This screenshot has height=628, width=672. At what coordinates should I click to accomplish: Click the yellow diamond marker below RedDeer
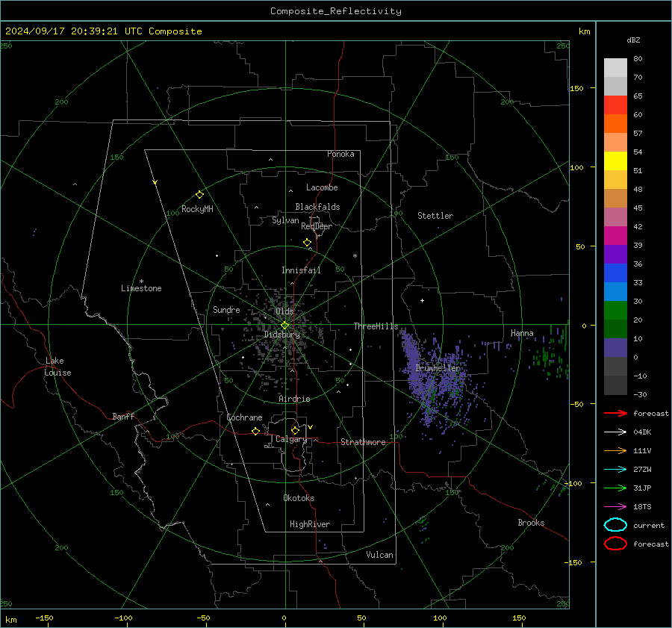click(x=307, y=243)
